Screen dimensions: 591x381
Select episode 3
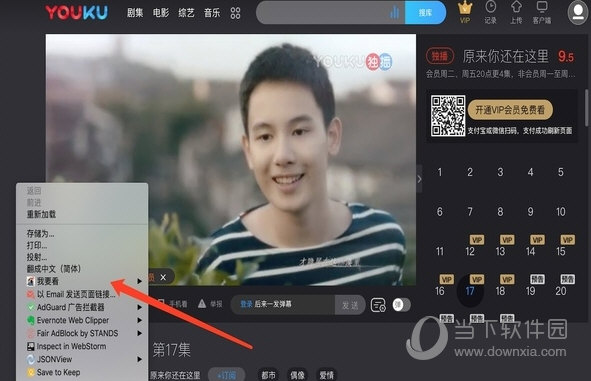coord(500,172)
